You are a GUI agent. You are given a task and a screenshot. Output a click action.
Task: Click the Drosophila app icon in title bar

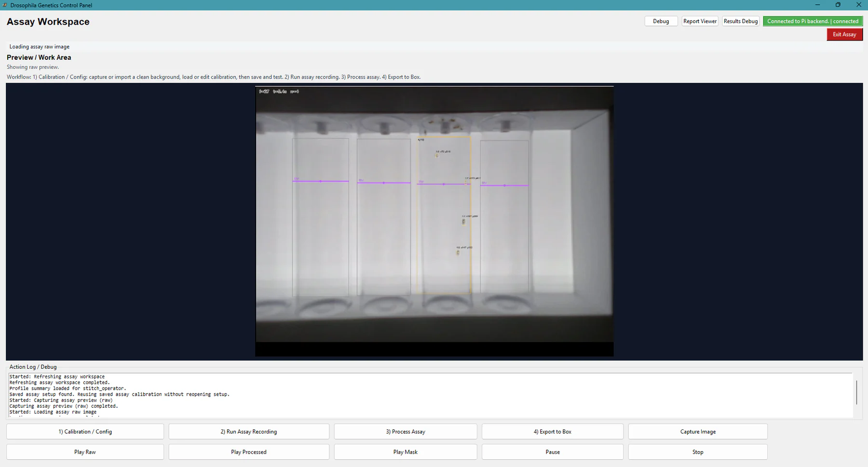click(5, 5)
